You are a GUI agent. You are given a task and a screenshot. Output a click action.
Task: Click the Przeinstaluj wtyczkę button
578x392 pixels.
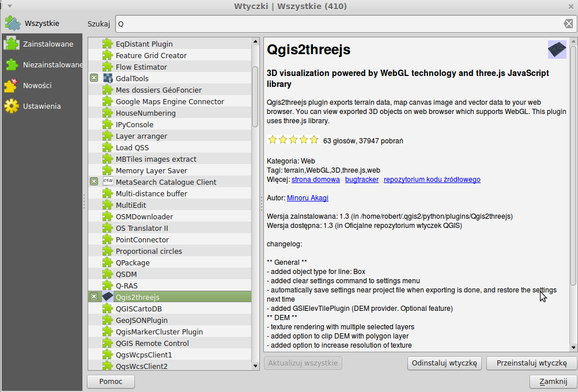(x=531, y=363)
